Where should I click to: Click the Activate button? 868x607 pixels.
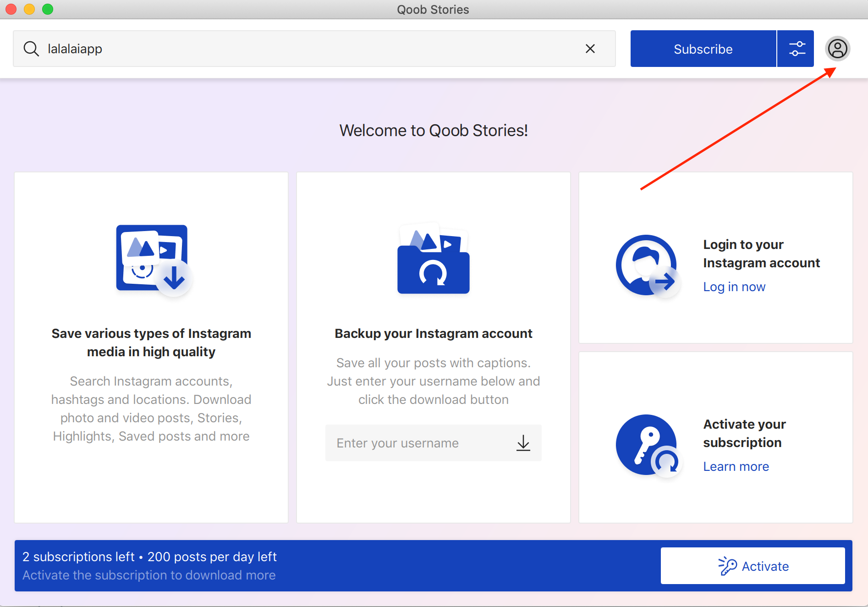pos(753,566)
